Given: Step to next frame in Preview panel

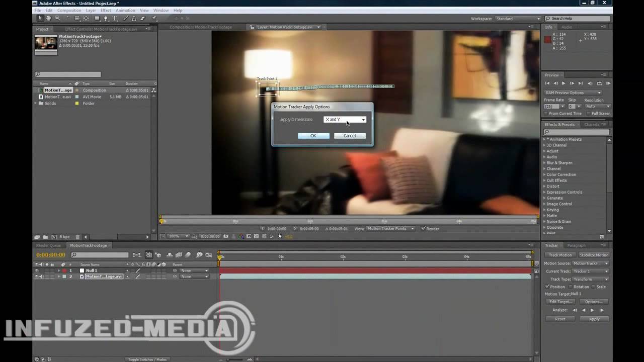Looking at the screenshot, I should pyautogui.click(x=572, y=83).
